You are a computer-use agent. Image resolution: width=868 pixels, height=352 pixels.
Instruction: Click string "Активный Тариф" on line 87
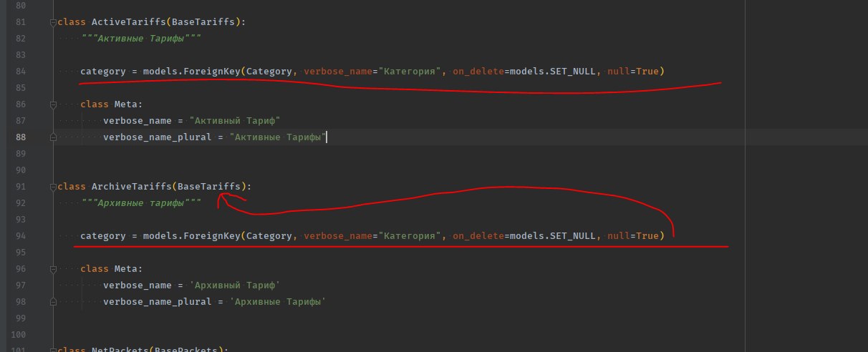click(x=235, y=120)
